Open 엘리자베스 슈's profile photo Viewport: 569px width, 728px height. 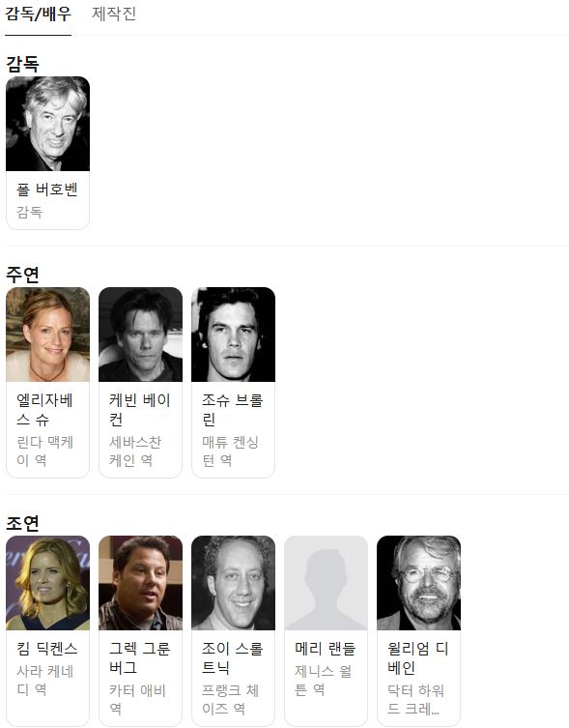(x=47, y=335)
